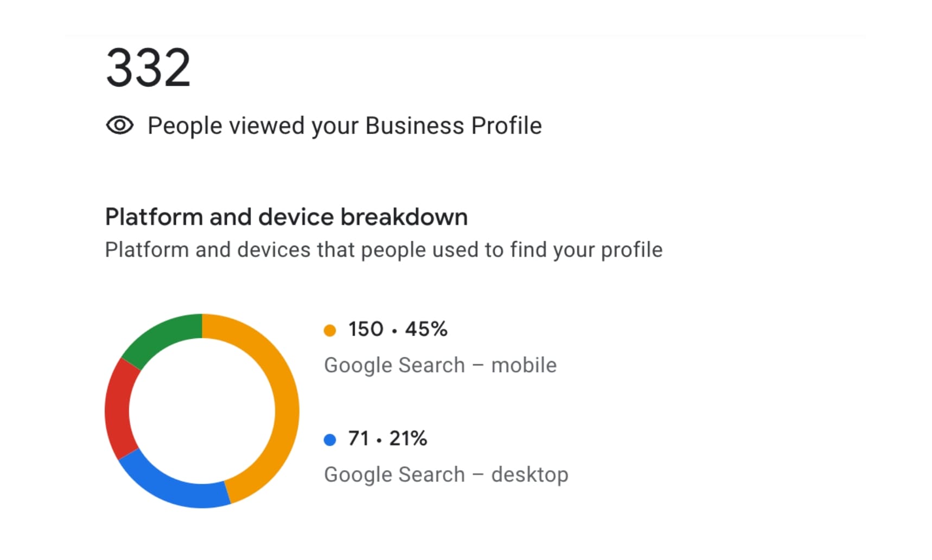The width and height of the screenshot is (932, 560).
Task: Click the '71 · 21%' legend value
Action: pyautogui.click(x=387, y=439)
